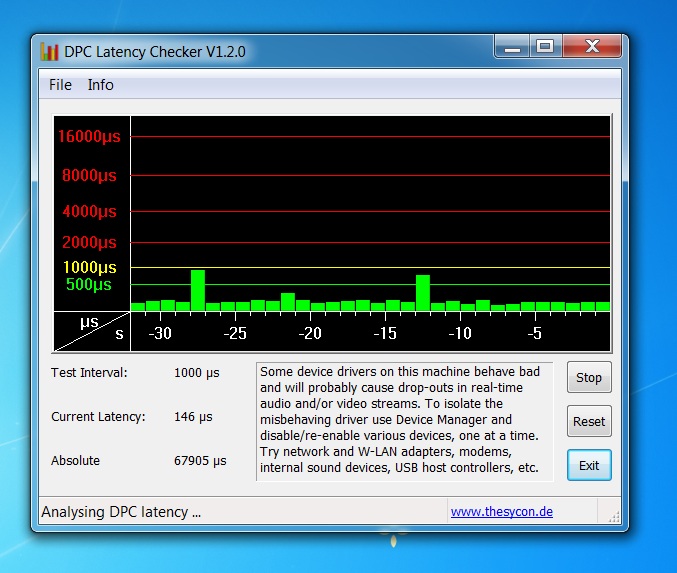Maximize the DPC Latency Checker window
677x573 pixels.
(x=545, y=46)
